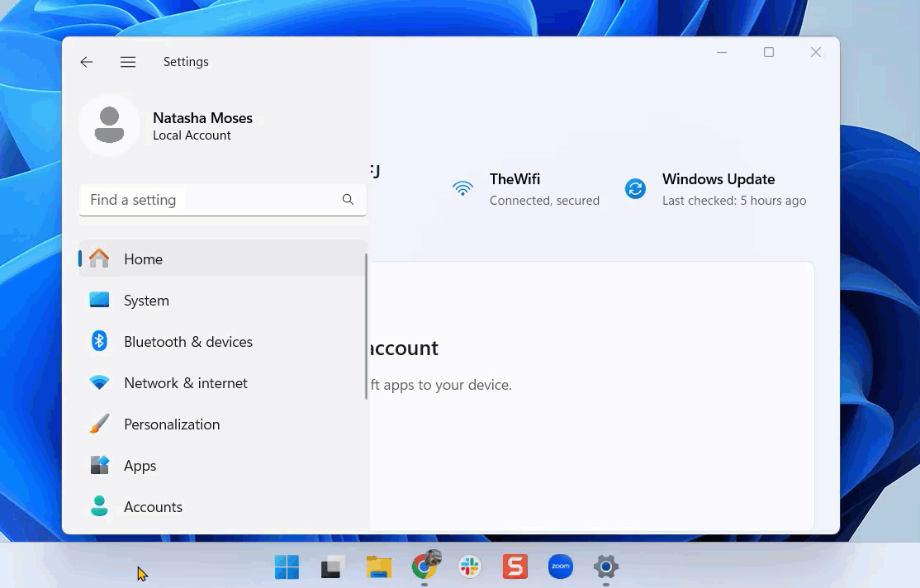Click 'Last checked: 5 hours ago' text
This screenshot has height=588, width=920.
point(734,200)
